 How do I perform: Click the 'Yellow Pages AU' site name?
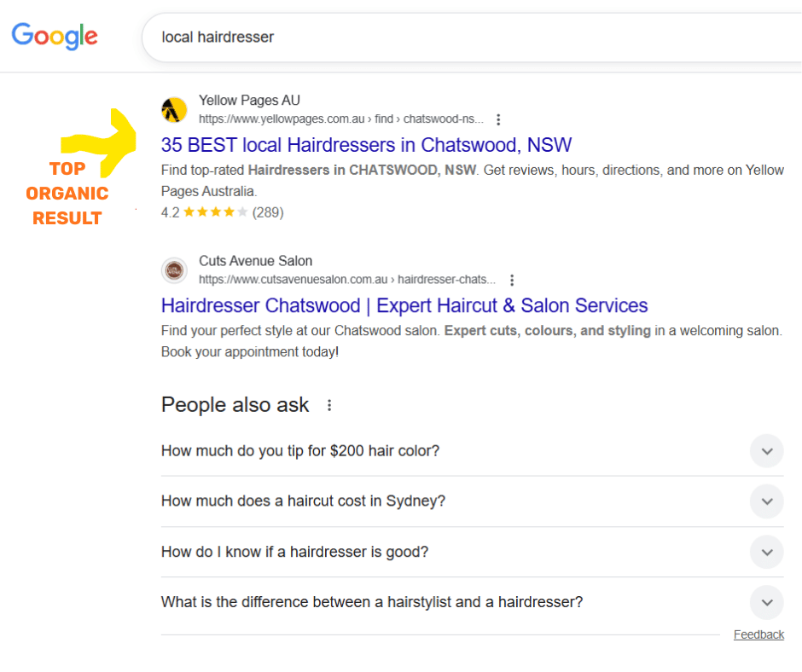[x=249, y=100]
